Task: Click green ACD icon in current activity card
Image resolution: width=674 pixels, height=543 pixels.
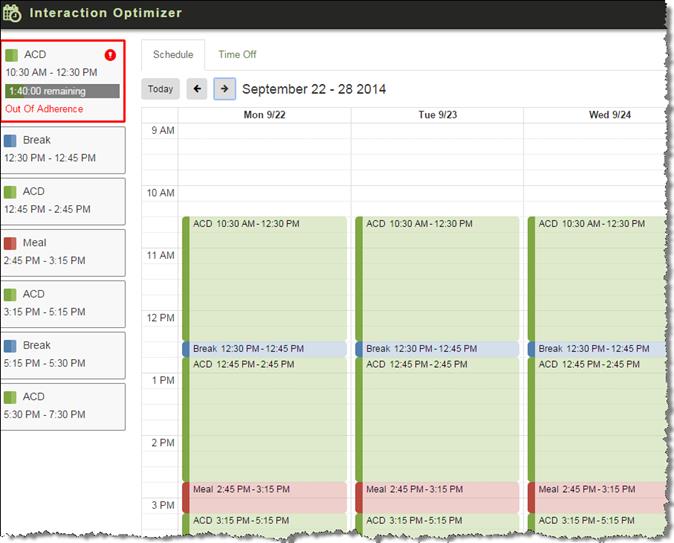Action: click(11, 55)
